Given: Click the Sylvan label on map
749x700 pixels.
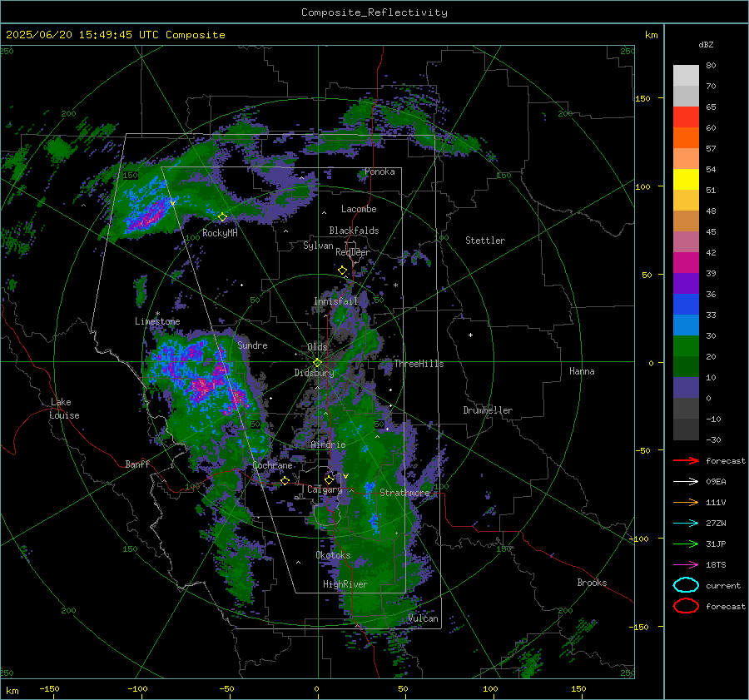Looking at the screenshot, I should [318, 246].
